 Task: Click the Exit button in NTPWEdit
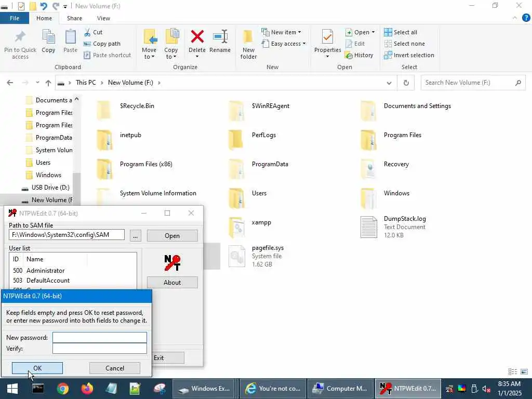(x=168, y=358)
